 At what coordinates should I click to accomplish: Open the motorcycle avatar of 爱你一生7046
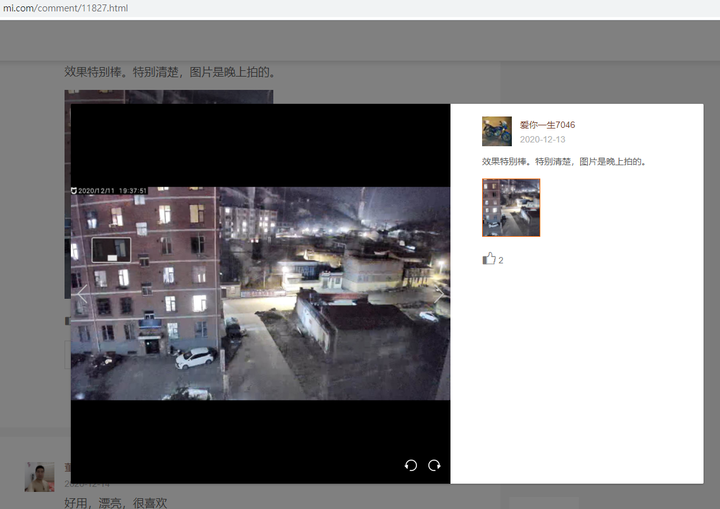(x=497, y=131)
